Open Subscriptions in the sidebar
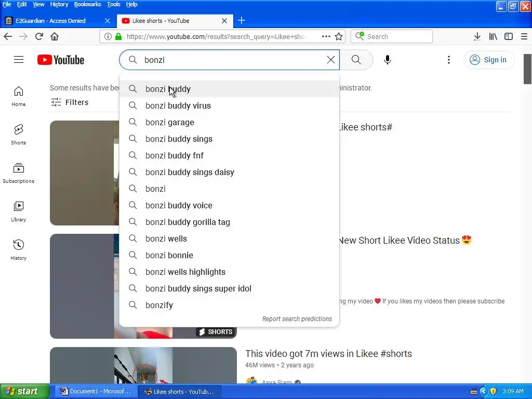 click(x=19, y=173)
